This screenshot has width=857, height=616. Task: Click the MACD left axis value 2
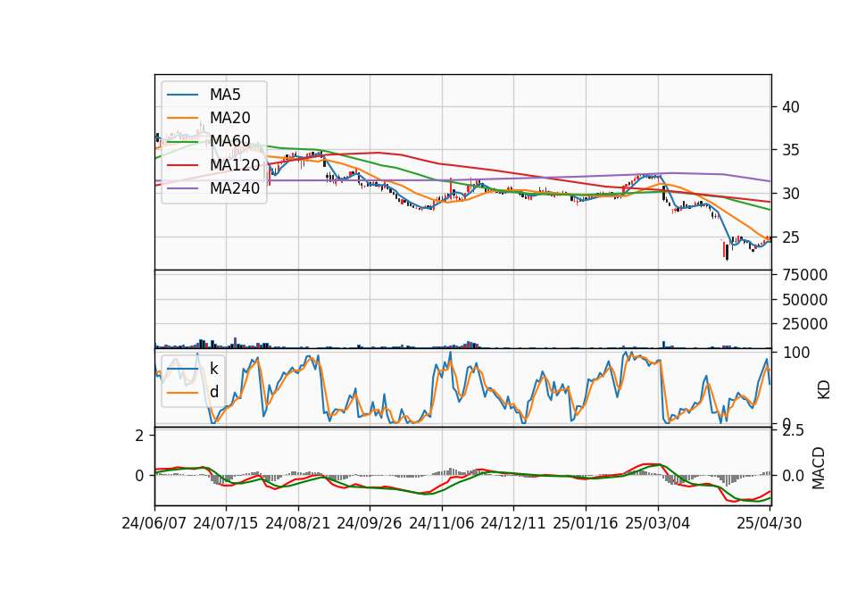pyautogui.click(x=140, y=436)
